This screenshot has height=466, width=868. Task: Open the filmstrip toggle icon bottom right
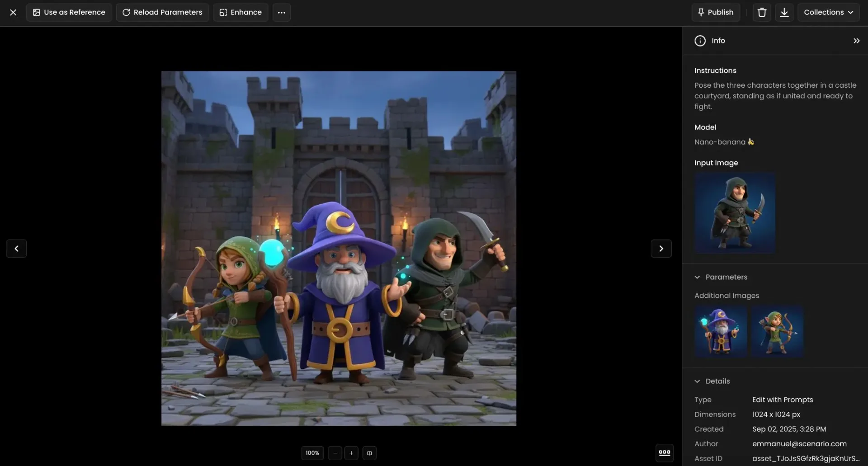point(664,452)
